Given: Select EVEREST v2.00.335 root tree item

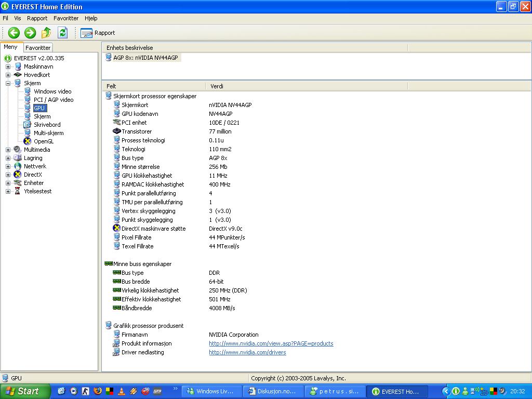Looking at the screenshot, I should [x=39, y=58].
